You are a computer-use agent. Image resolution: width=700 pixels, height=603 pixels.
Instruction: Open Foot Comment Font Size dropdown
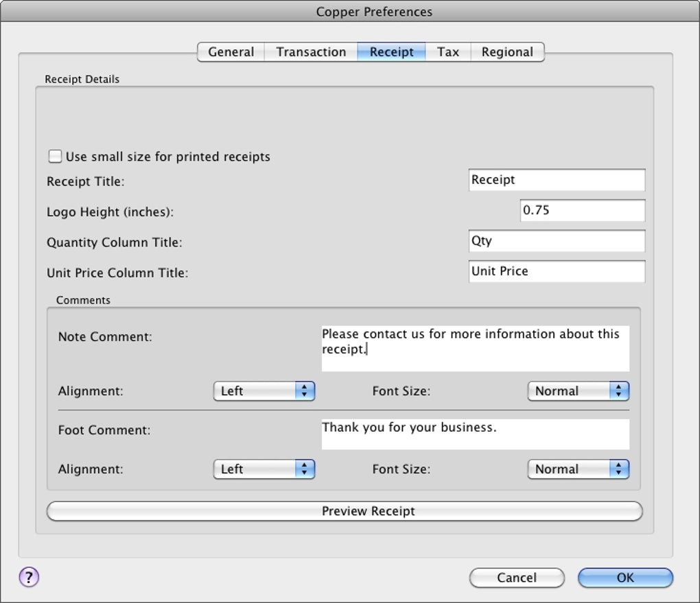578,469
